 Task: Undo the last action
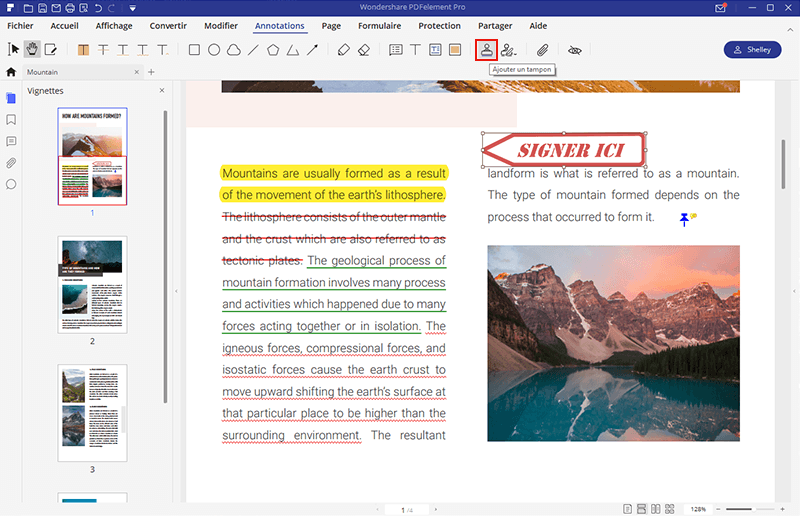pyautogui.click(x=98, y=8)
